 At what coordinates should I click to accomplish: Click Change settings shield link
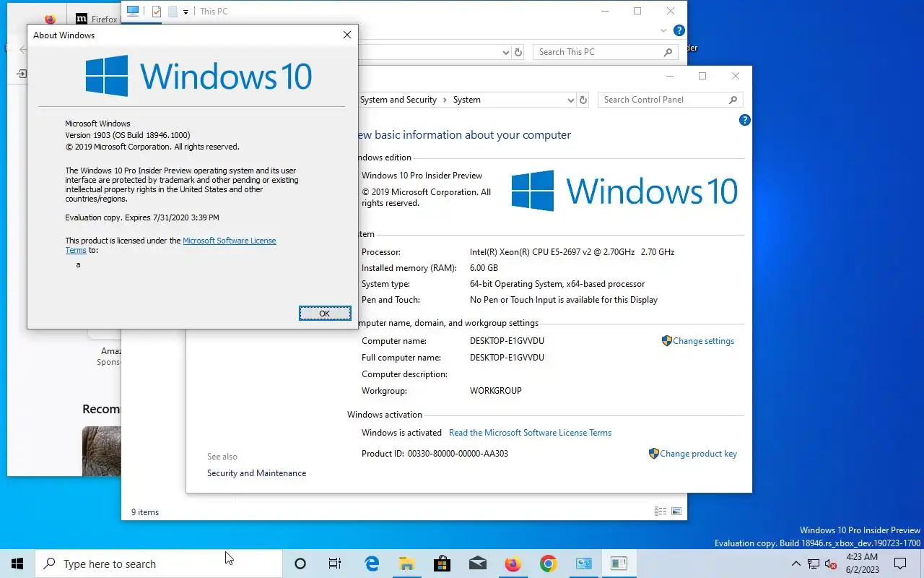pyautogui.click(x=698, y=341)
